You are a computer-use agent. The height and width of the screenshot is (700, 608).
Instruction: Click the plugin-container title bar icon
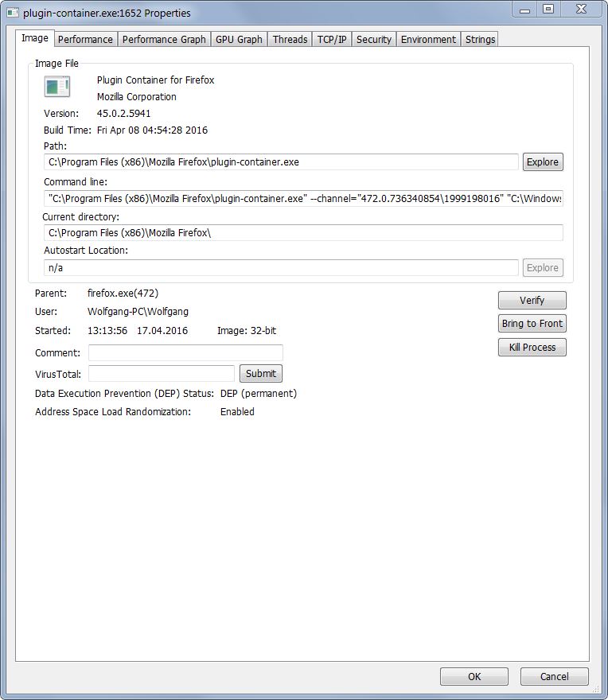pos(13,13)
